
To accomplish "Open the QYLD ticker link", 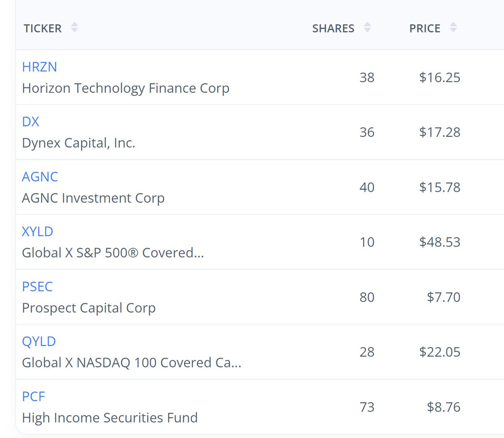I will (39, 341).
